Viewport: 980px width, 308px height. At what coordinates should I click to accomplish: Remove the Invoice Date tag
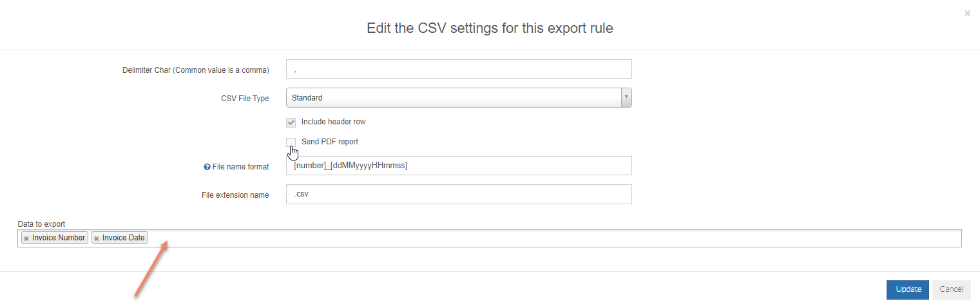pos(97,238)
